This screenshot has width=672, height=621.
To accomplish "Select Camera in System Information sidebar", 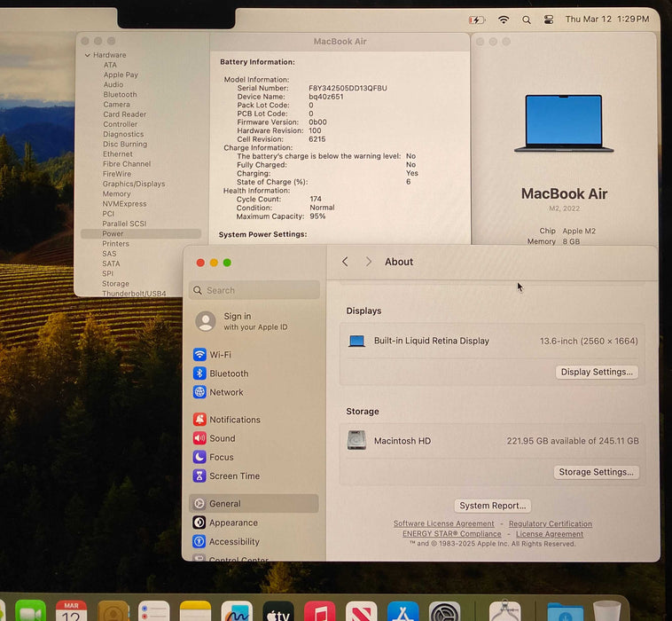I will coord(116,104).
